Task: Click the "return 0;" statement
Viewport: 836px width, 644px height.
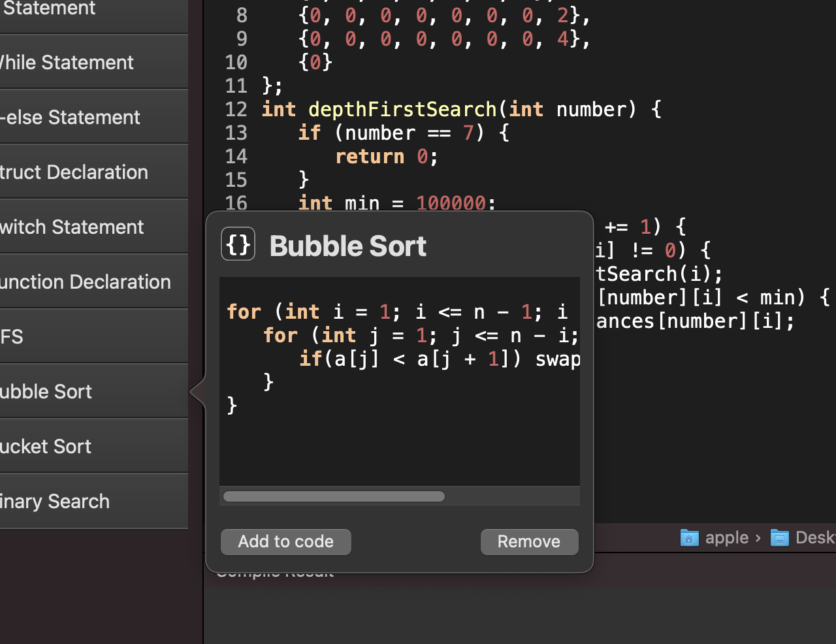Action: point(387,156)
